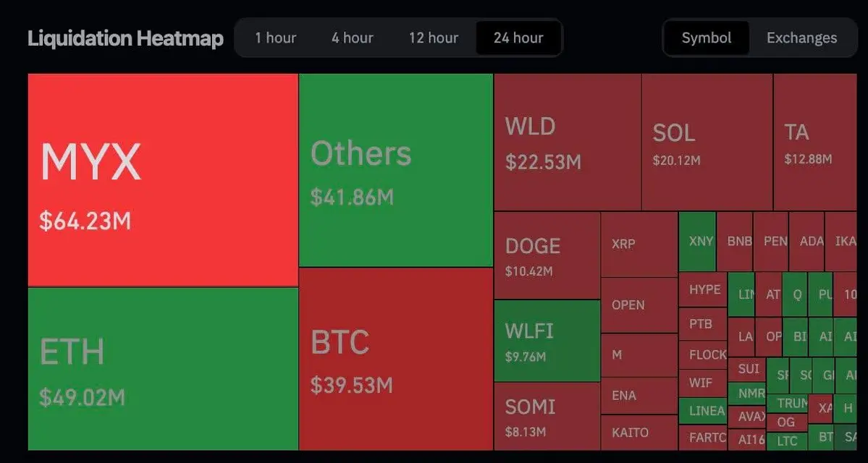Viewport: 868px width, 463px height.
Task: Choose the 12 hour timeframe
Action: 433,38
